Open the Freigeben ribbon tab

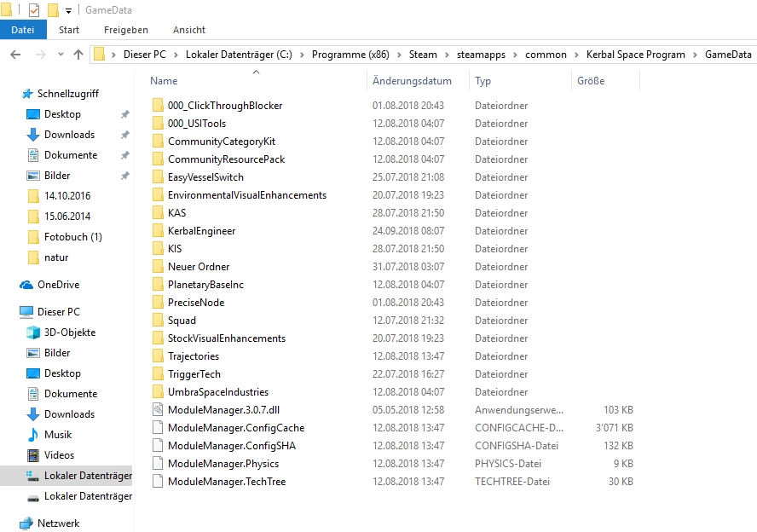[x=125, y=30]
